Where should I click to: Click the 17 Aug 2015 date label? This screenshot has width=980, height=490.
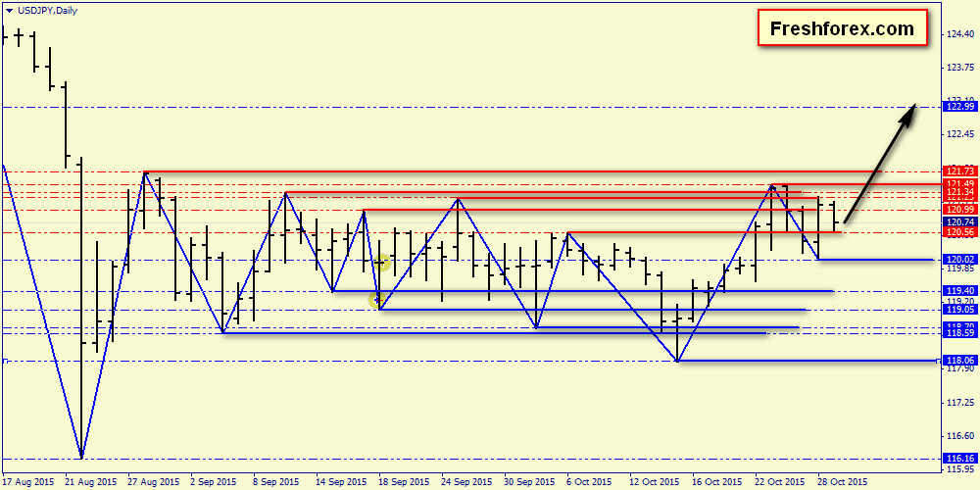tap(28, 482)
